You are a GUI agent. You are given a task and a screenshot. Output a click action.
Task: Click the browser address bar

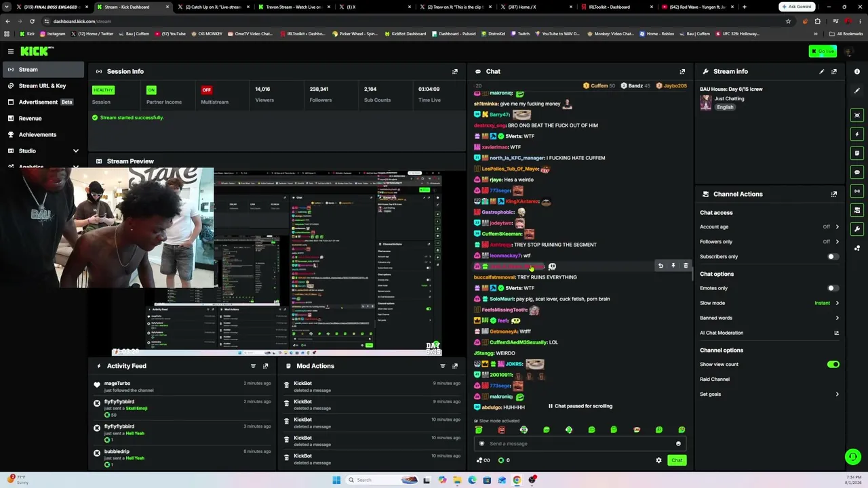pos(414,21)
